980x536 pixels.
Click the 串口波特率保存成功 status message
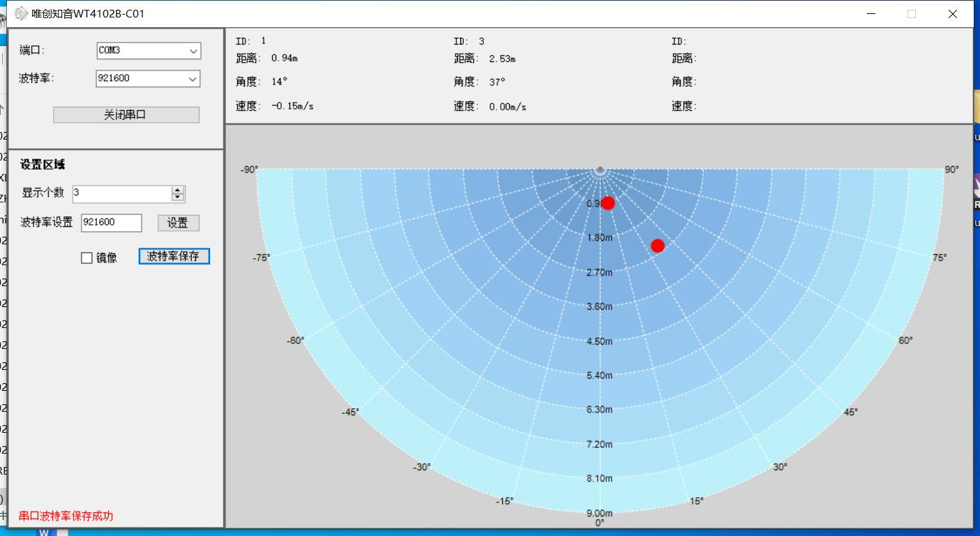click(66, 516)
